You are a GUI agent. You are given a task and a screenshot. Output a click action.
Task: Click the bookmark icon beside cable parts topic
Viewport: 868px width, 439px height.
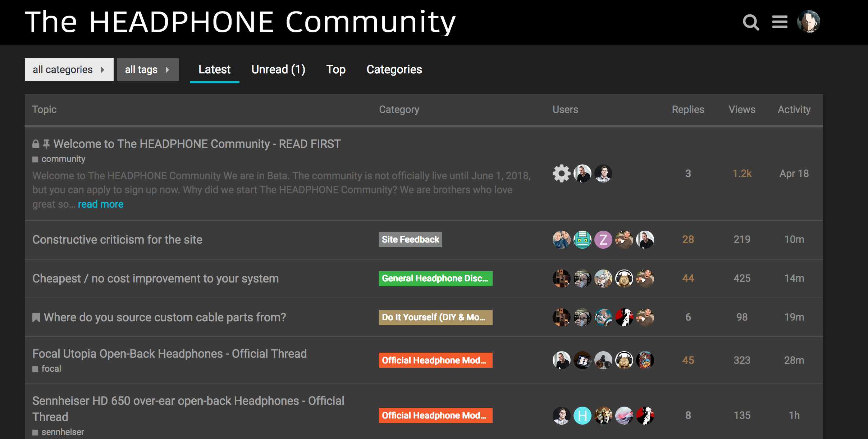36,317
